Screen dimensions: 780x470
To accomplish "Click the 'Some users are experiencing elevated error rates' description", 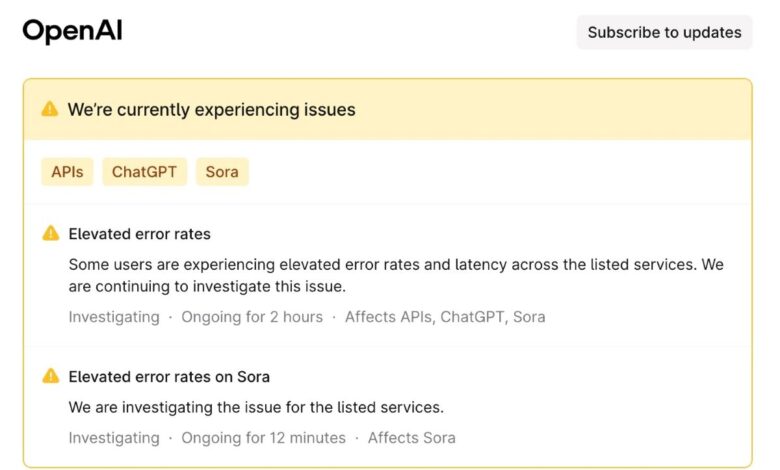I will click(396, 275).
